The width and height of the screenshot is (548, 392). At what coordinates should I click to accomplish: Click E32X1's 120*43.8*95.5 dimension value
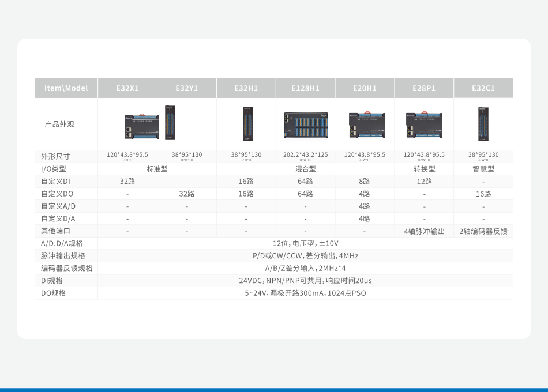[127, 154]
